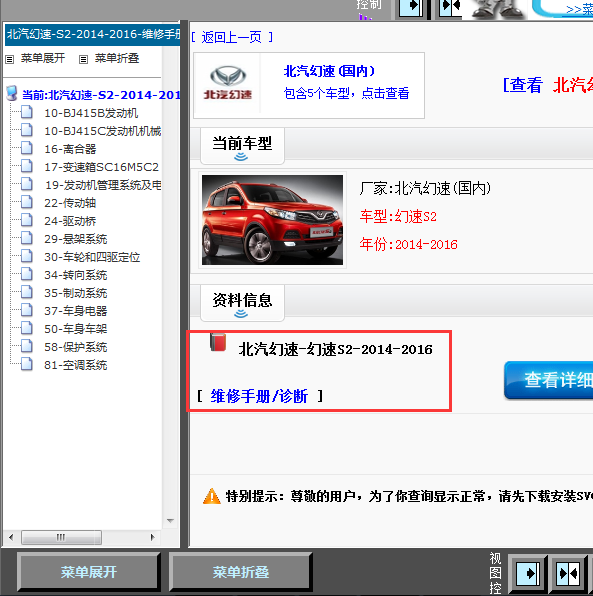Viewport: 593px width, 596px height.
Task: Click the blue 查看详细 button
Action: pyautogui.click(x=549, y=380)
